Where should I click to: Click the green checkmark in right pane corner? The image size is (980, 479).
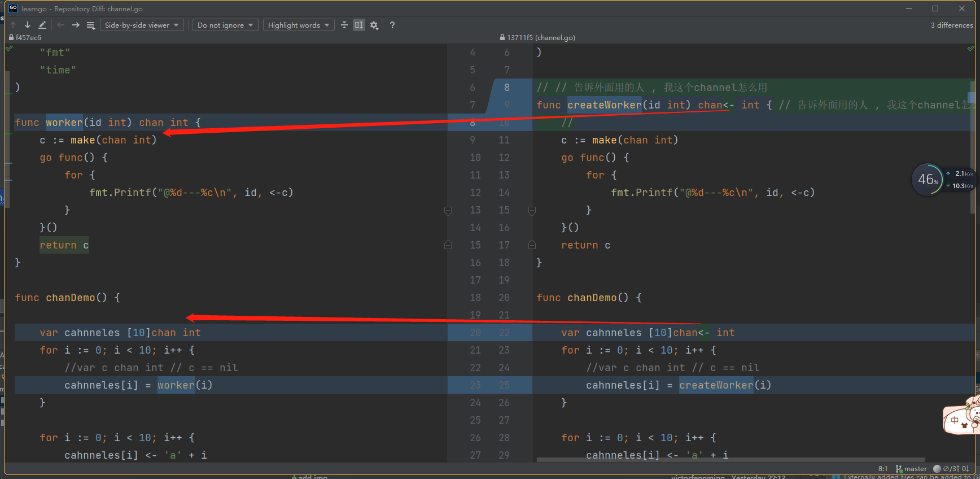[970, 49]
